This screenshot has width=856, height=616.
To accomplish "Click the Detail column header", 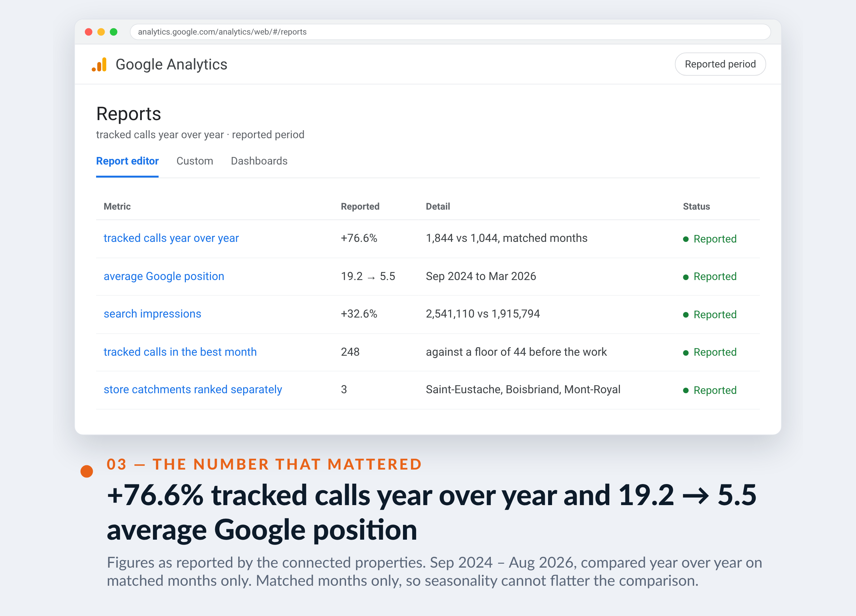I will coord(438,206).
